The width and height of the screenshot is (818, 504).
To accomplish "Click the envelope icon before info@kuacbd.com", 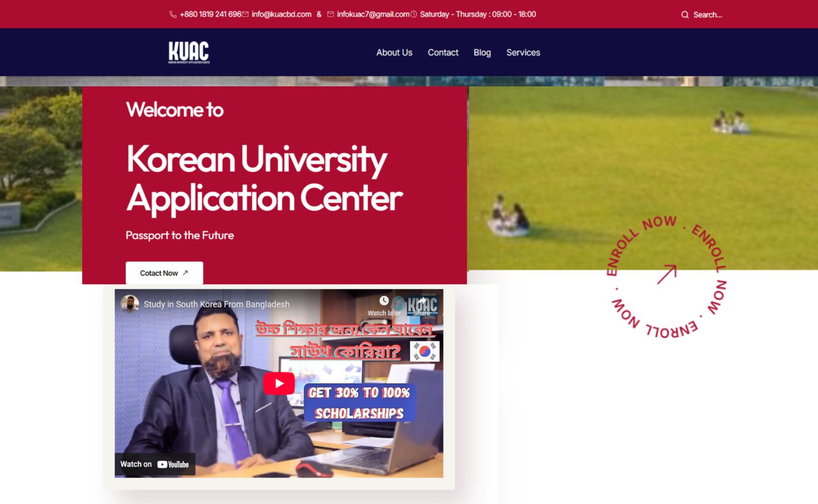I will 245,14.
